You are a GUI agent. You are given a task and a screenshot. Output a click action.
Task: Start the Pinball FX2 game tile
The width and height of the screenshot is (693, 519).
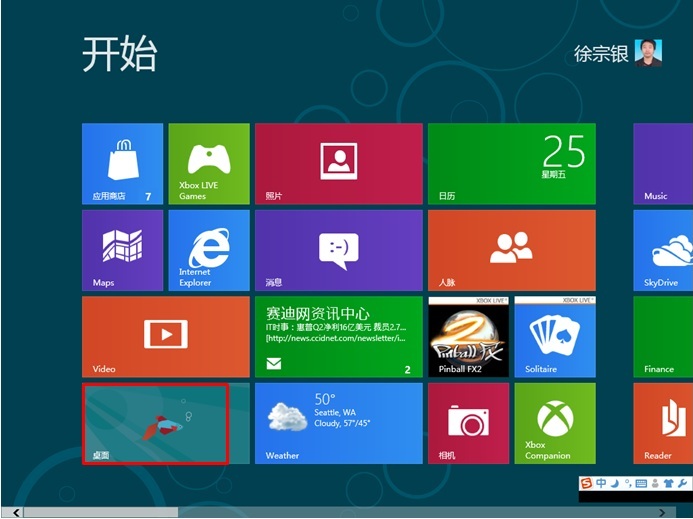pyautogui.click(x=468, y=337)
